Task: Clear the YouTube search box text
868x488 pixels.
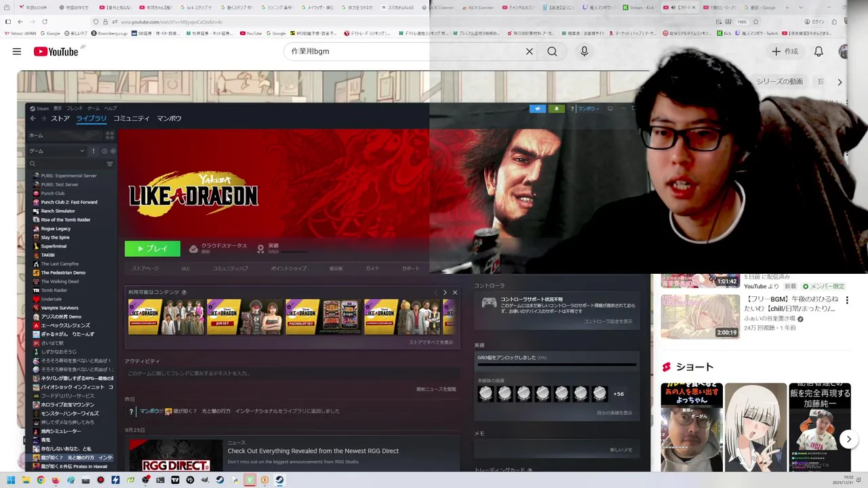Action: (530, 52)
